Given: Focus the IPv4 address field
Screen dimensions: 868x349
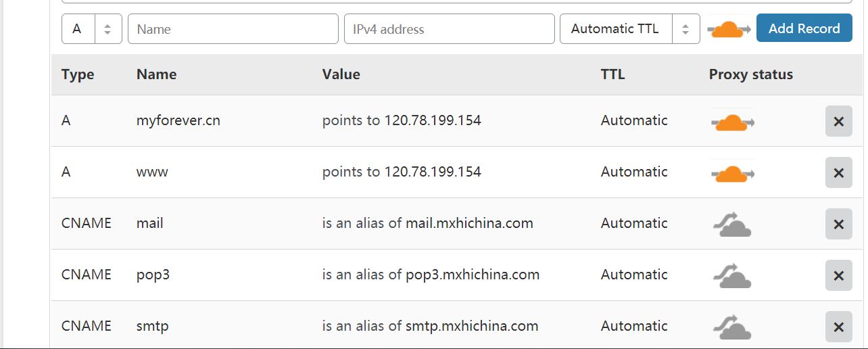Looking at the screenshot, I should (x=449, y=29).
